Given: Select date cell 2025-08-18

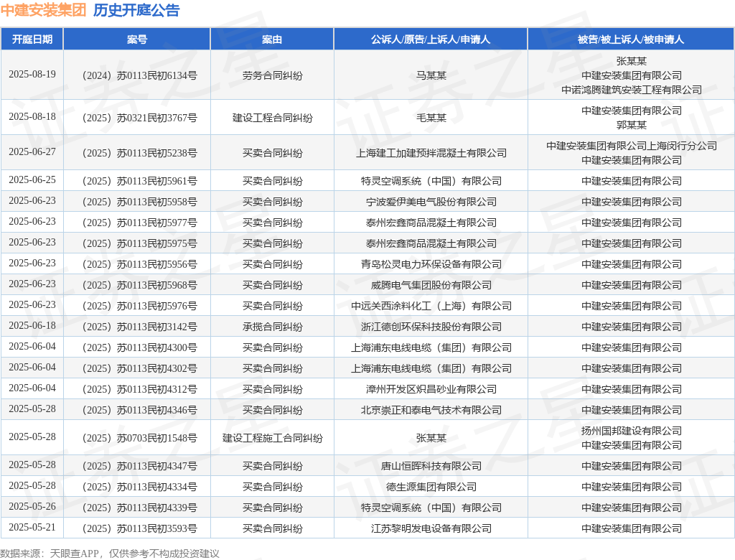Looking at the screenshot, I should [32, 117].
